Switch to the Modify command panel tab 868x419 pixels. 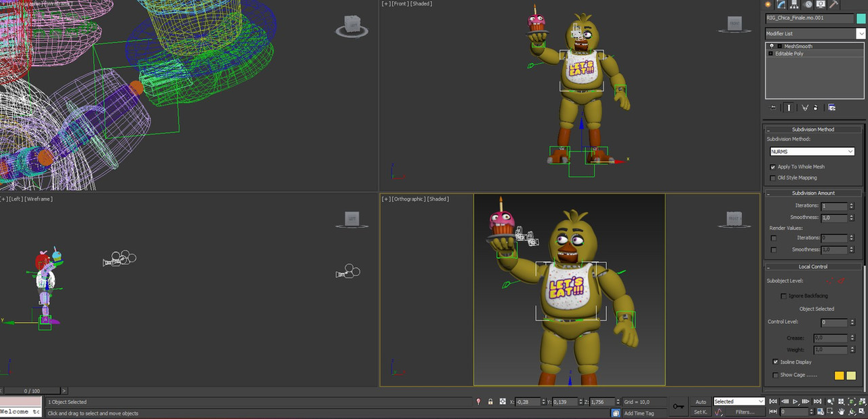point(780,5)
